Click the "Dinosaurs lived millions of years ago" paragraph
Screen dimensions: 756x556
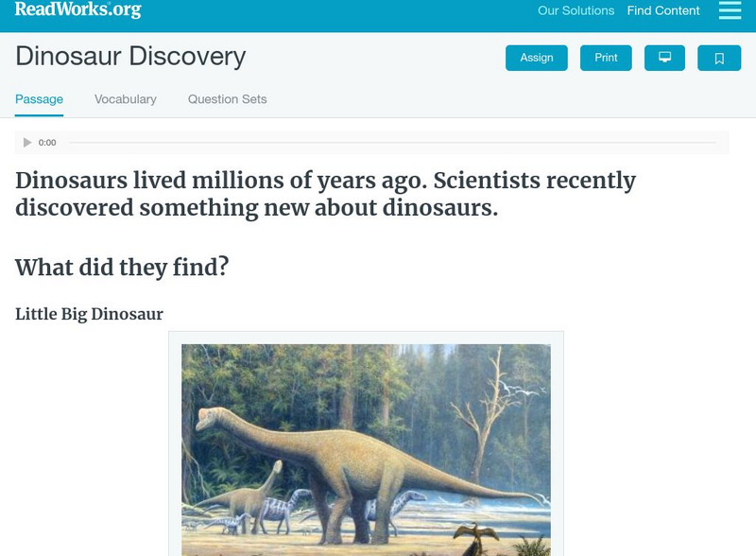(x=325, y=194)
